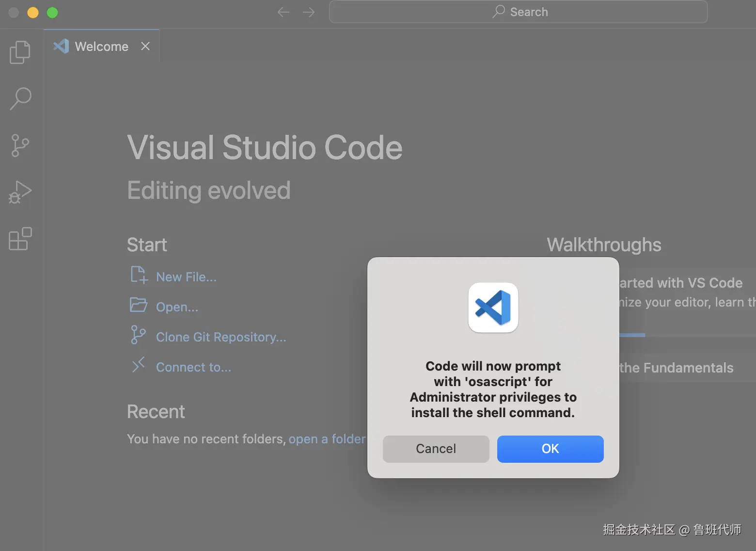Click the Editing evolved subtitle

209,190
